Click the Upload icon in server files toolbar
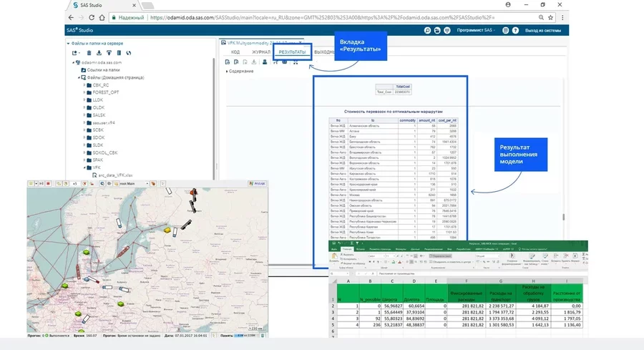The width and height of the screenshot is (644, 350). (x=109, y=53)
